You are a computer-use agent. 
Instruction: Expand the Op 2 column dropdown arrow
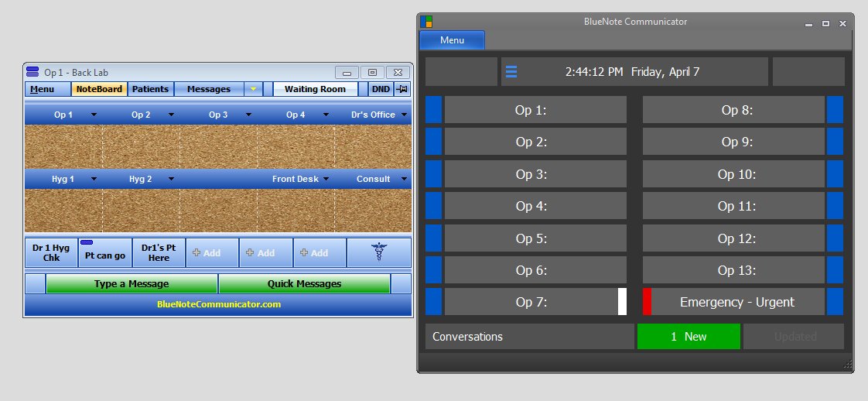point(171,115)
